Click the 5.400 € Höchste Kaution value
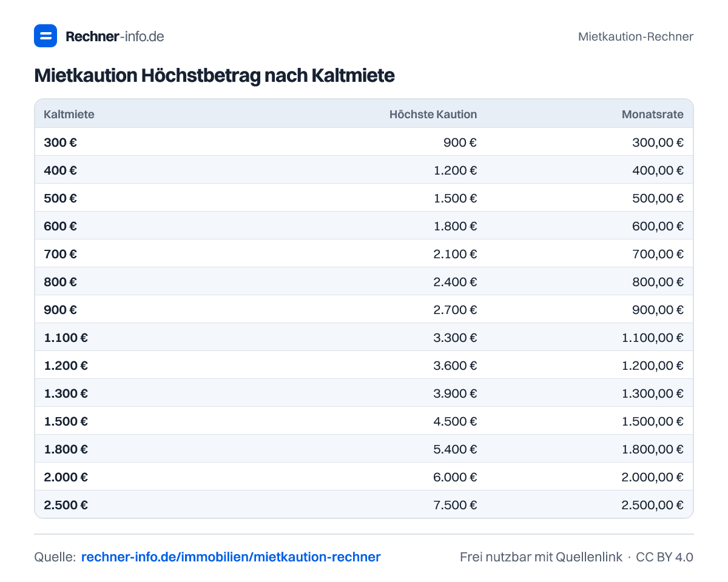This screenshot has width=728, height=582. click(455, 449)
